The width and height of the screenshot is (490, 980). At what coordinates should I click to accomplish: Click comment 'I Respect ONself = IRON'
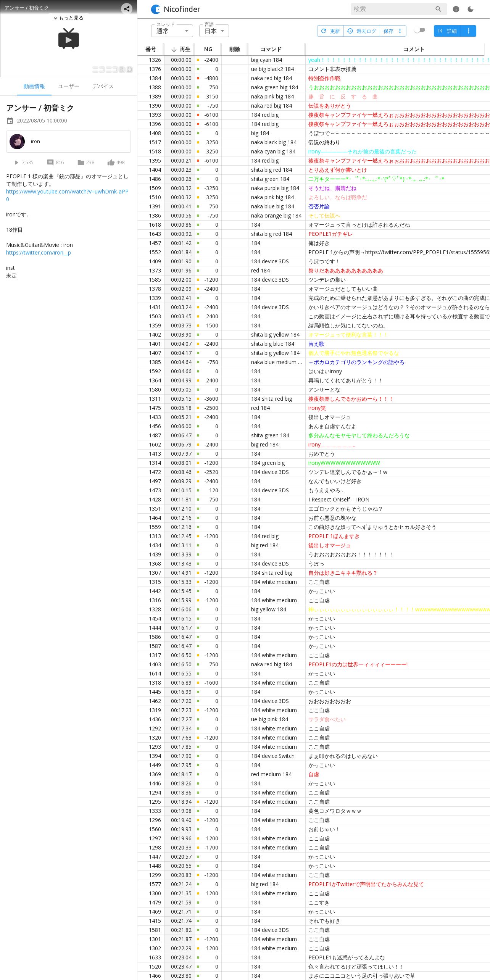click(x=339, y=500)
